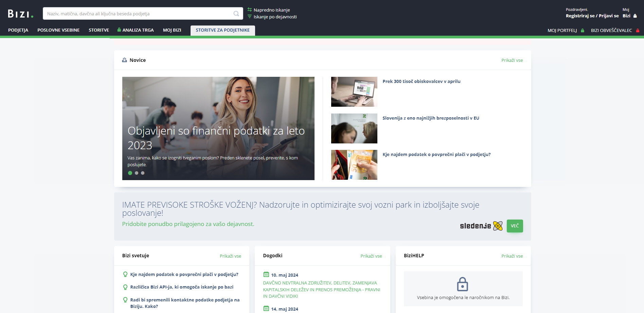Click the lock icon beside Moj Bizi
This screenshot has height=313, width=644.
click(635, 16)
